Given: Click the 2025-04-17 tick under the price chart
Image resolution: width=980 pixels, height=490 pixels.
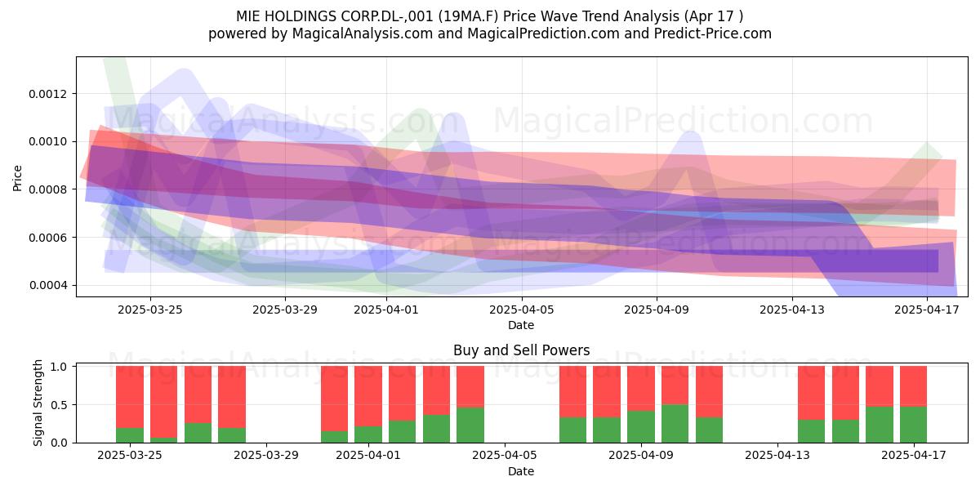Looking at the screenshot, I should click(926, 310).
